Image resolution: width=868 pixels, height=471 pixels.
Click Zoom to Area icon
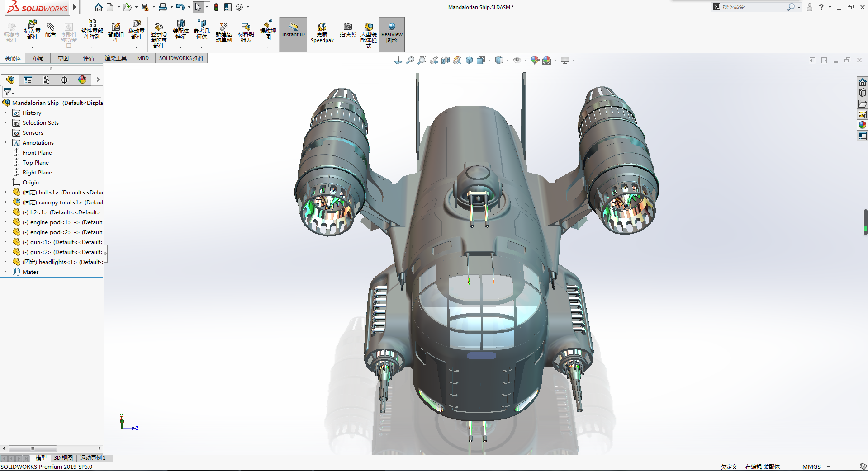tap(422, 60)
